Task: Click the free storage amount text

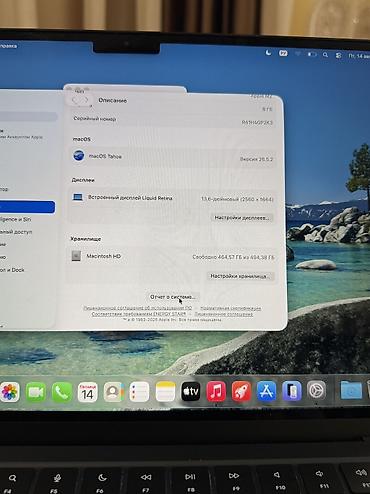Action: (233, 257)
